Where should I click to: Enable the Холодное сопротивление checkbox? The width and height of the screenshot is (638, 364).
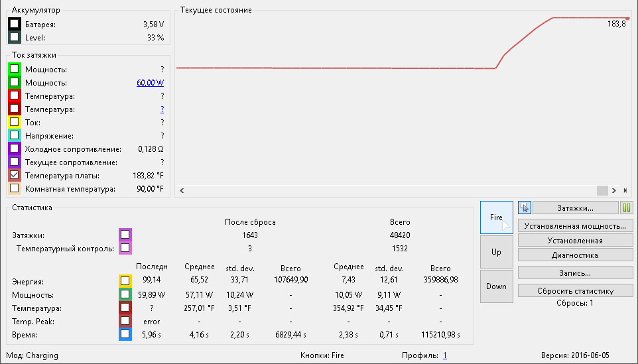pyautogui.click(x=14, y=149)
